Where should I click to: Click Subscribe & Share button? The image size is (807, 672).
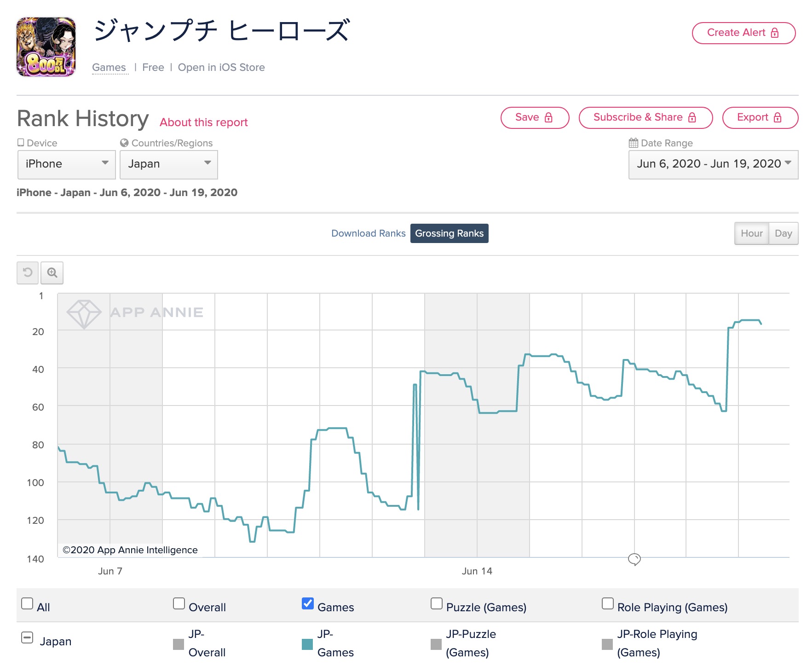(x=646, y=117)
